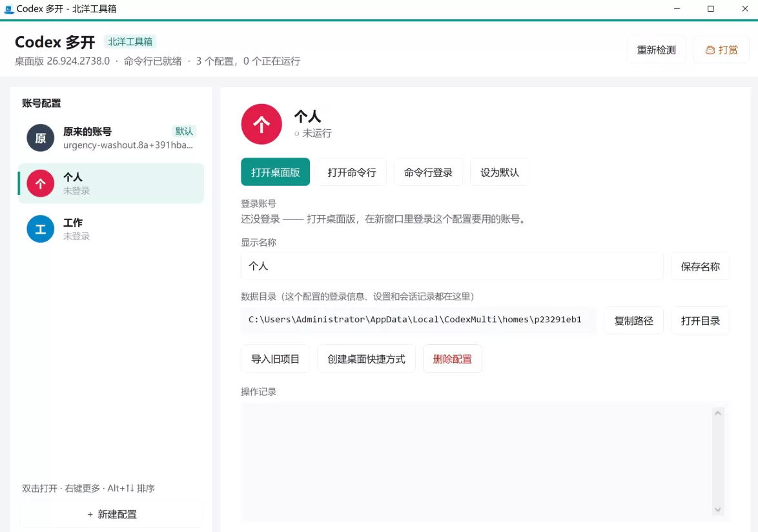This screenshot has width=758, height=532.
Task: Click 打开命令行 button
Action: click(x=351, y=172)
